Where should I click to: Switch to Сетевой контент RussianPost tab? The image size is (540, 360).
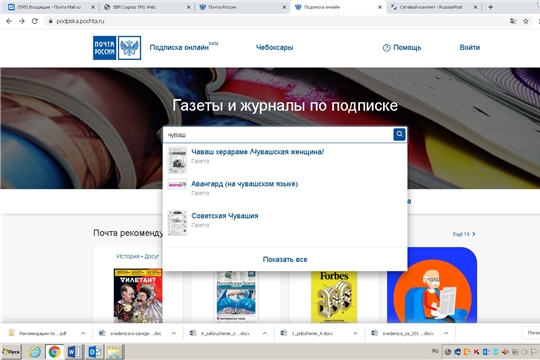tap(433, 7)
